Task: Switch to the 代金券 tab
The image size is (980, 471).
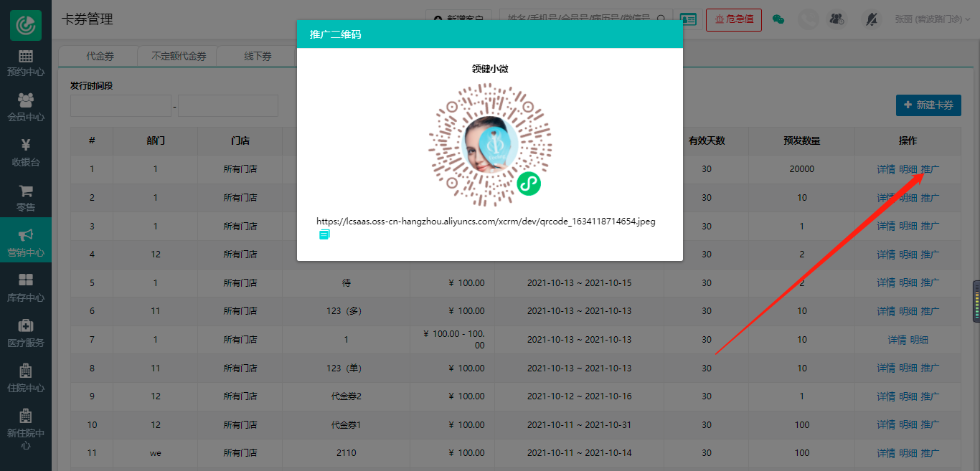Action: (x=100, y=56)
